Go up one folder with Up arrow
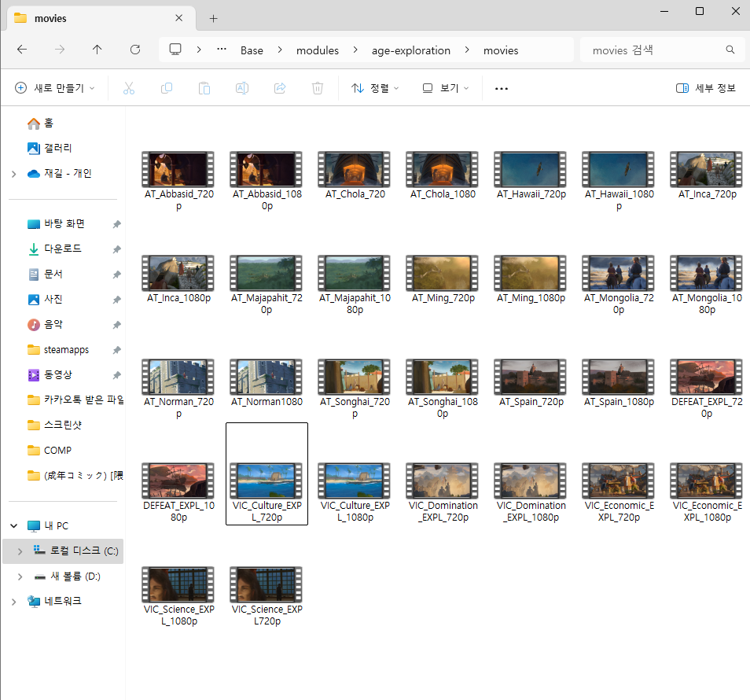750x700 pixels. 97,50
